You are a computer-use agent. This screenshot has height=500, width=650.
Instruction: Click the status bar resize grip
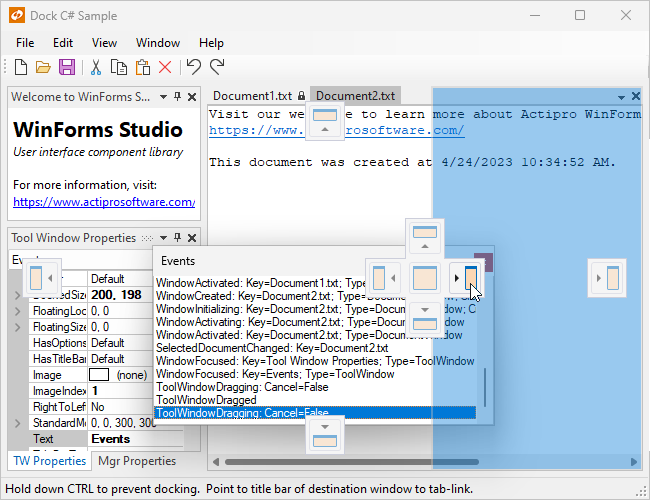coord(641,491)
